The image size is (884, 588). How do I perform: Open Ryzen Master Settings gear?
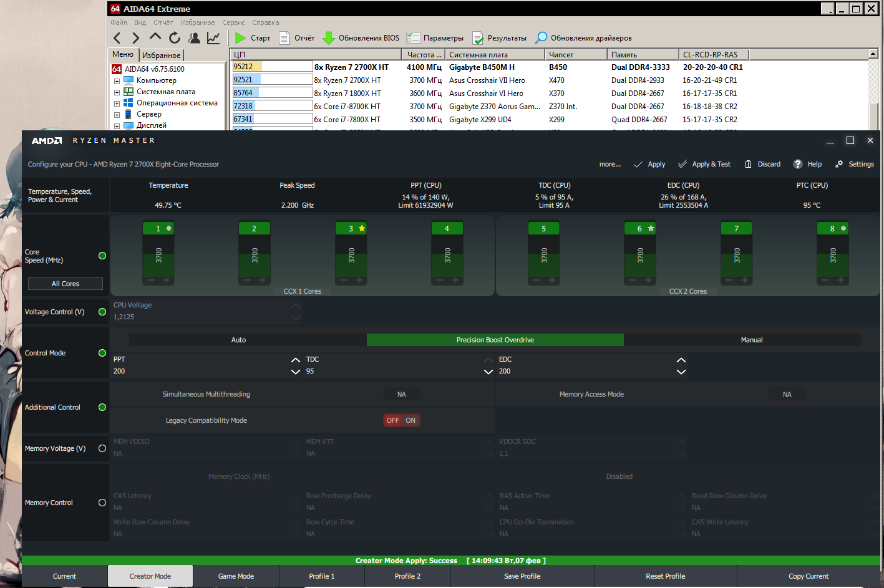point(839,164)
